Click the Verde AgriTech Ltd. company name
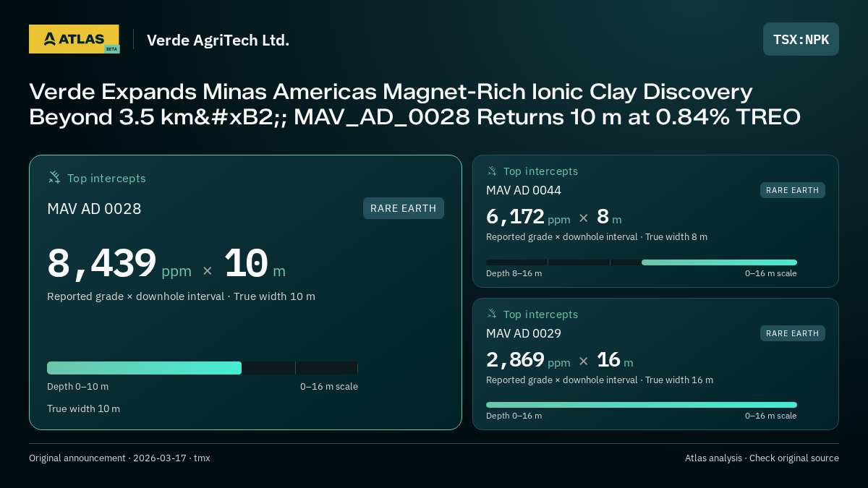Viewport: 868px width, 488px height. tap(218, 40)
